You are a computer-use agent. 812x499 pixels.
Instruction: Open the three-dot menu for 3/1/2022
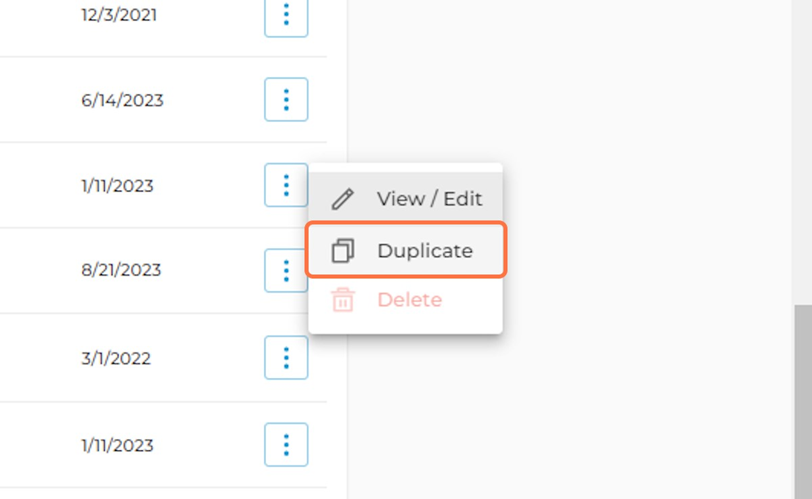click(286, 358)
